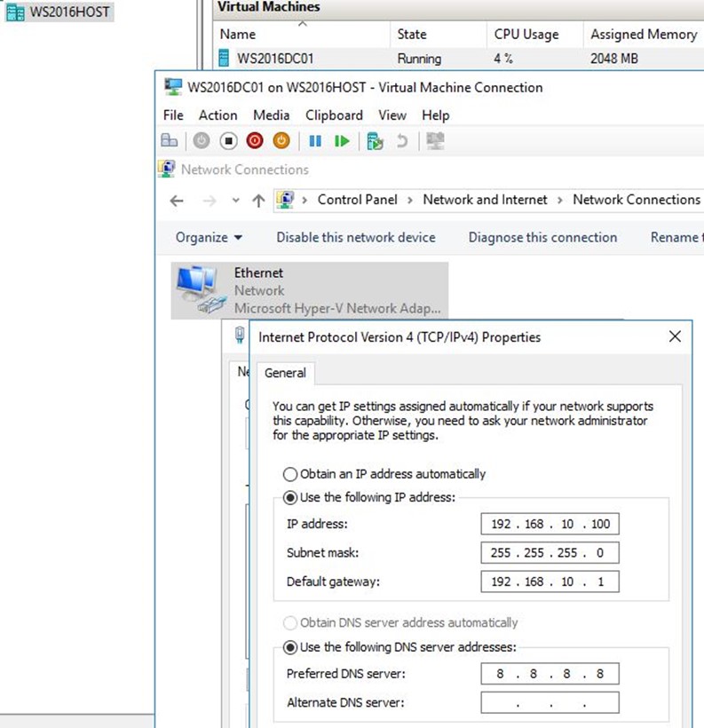Click the Subnet mask field

(x=550, y=553)
